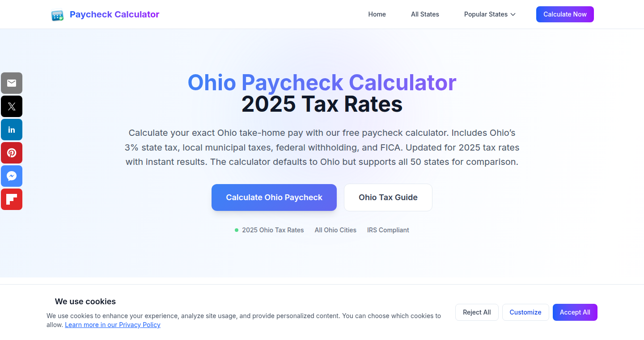Go to All States page
Screen dimensions: 644x340
425,14
